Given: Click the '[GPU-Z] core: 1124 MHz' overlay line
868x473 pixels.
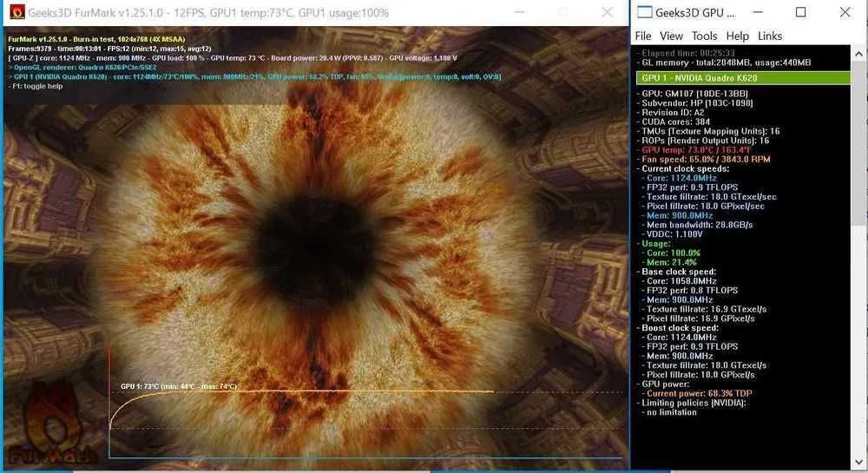Looking at the screenshot, I should click(x=233, y=58).
